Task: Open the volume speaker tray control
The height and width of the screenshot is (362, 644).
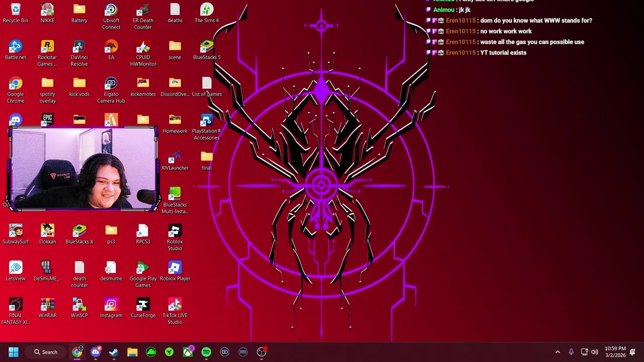Action: tap(595, 352)
